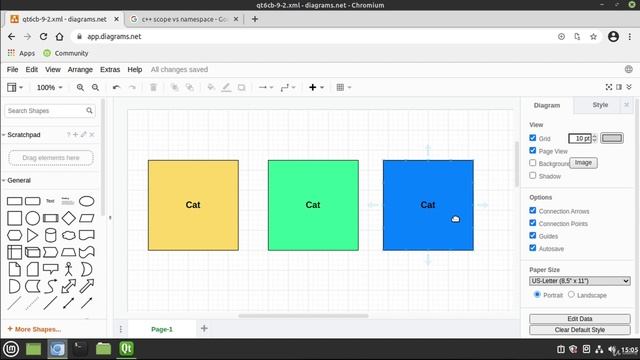Click the grid color swatch
The width and height of the screenshot is (640, 360).
pyautogui.click(x=612, y=138)
